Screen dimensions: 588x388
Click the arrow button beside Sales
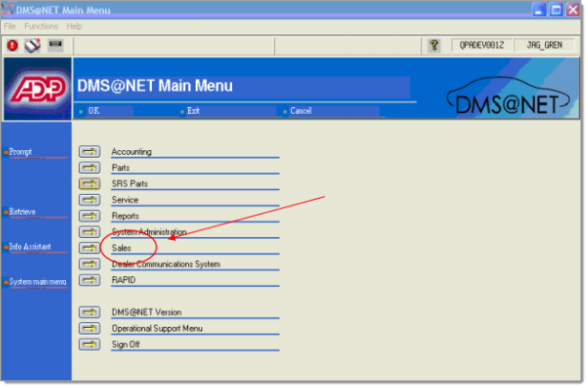[x=90, y=248]
